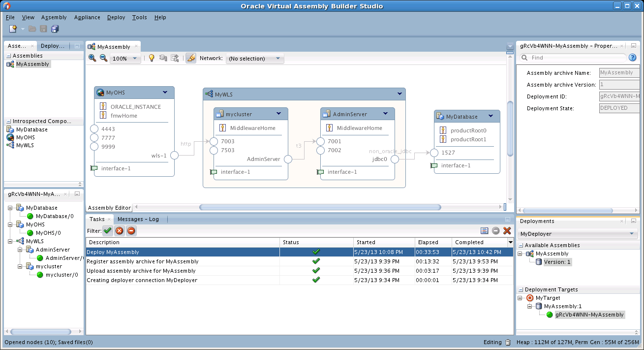
Task: Click the Assembly archive Name field
Action: pyautogui.click(x=619, y=72)
